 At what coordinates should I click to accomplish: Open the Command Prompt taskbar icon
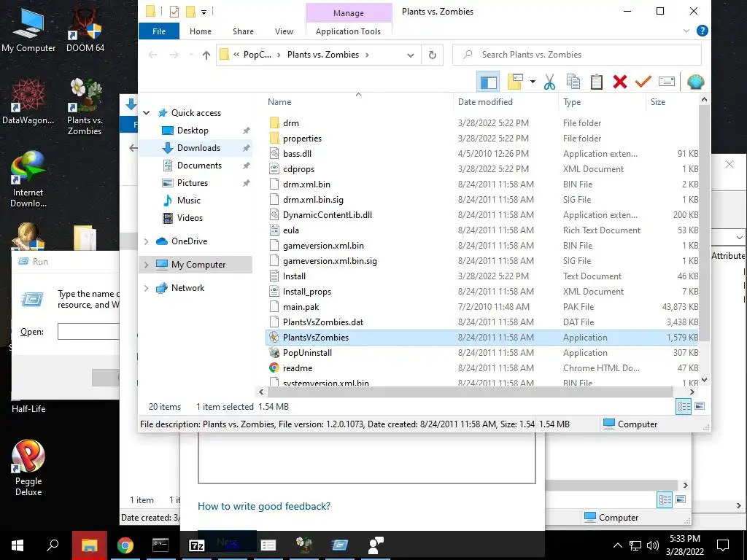click(160, 545)
